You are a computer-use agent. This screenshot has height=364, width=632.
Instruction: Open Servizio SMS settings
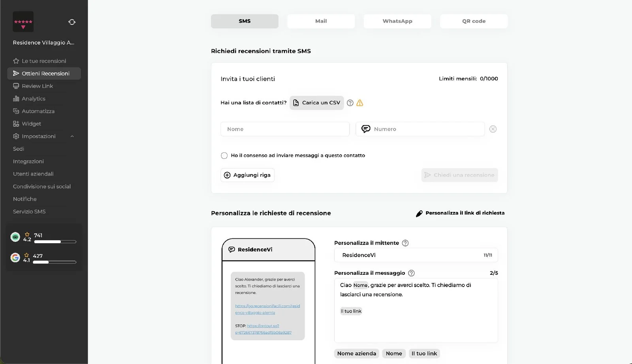(29, 212)
